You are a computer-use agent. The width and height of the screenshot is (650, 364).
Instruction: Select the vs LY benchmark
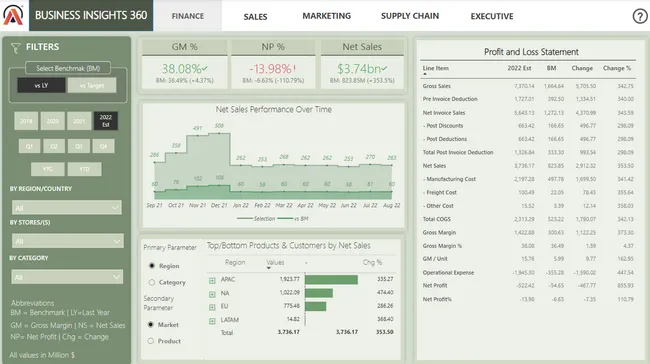click(x=41, y=85)
